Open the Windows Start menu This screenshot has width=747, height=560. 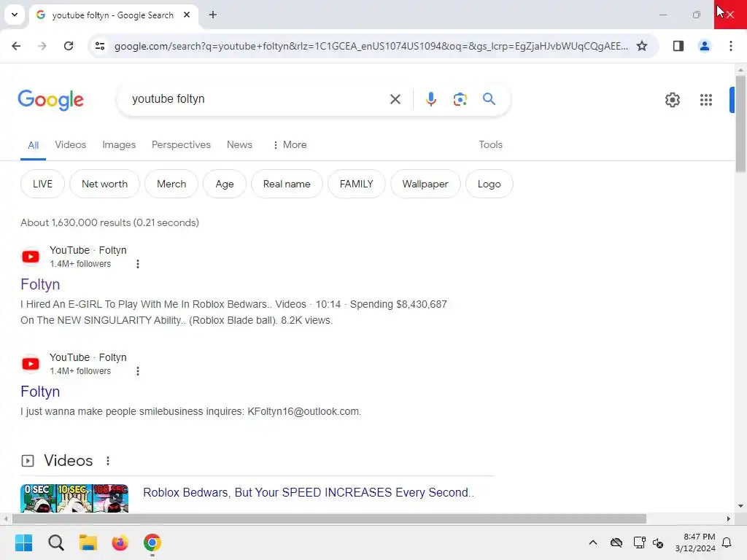click(23, 542)
